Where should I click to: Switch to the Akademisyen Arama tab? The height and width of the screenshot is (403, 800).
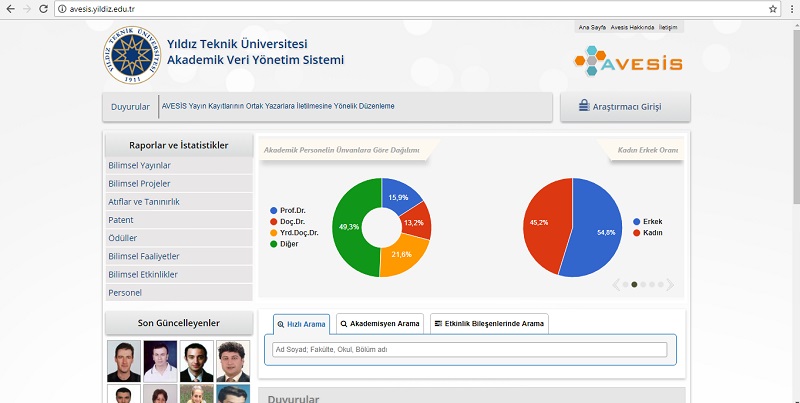click(379, 324)
